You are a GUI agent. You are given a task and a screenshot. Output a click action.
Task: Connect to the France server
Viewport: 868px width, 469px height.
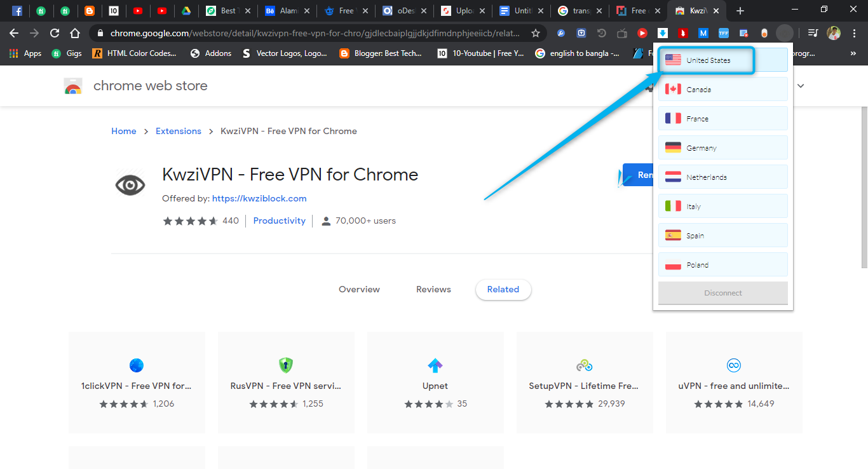[x=723, y=118]
